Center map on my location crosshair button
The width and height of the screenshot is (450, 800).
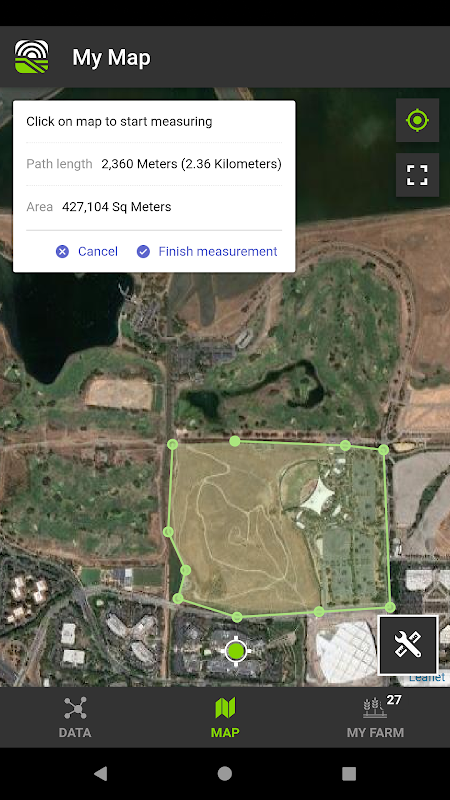coord(417,120)
